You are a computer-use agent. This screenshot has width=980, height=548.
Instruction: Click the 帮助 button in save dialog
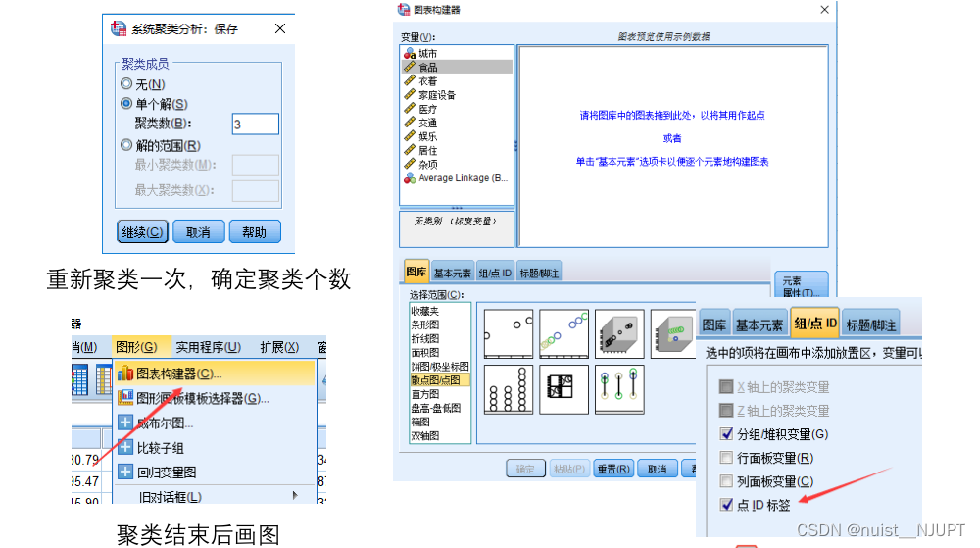pos(255,231)
